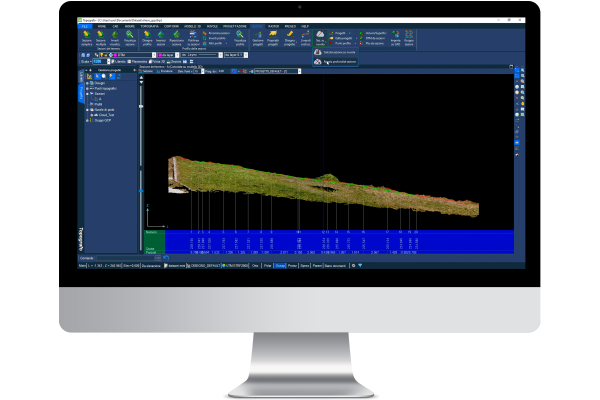Click the Rinomina sezioni ribbon command
Image resolution: width=600 pixels, height=400 pixels.
[x=217, y=33]
